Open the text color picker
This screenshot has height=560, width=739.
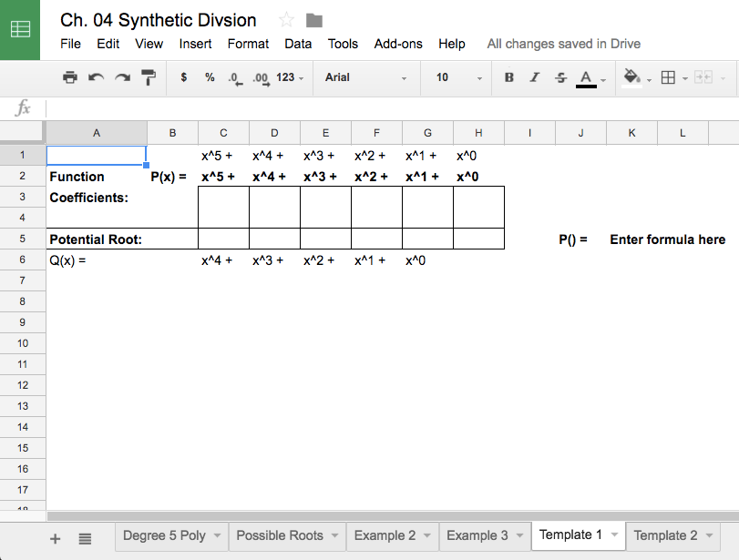pyautogui.click(x=586, y=78)
